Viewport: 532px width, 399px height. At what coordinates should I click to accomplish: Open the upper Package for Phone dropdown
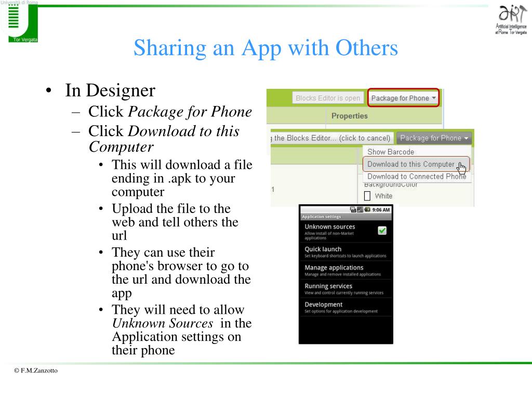point(403,98)
